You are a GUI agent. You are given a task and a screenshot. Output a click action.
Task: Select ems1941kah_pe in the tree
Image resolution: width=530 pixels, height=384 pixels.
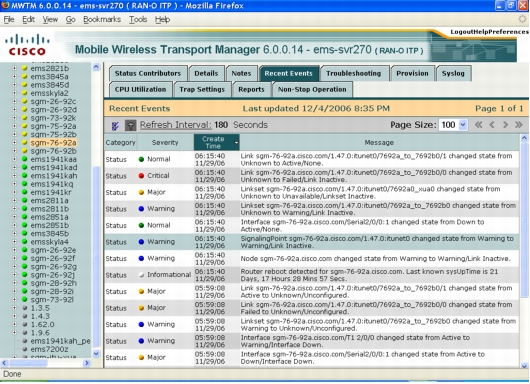click(60, 341)
